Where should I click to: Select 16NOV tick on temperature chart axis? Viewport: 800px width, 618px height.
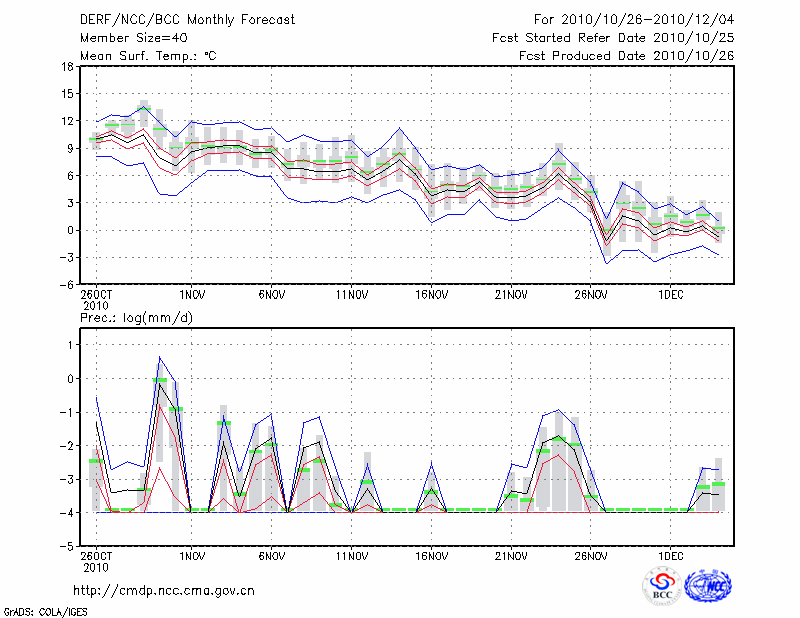click(431, 295)
